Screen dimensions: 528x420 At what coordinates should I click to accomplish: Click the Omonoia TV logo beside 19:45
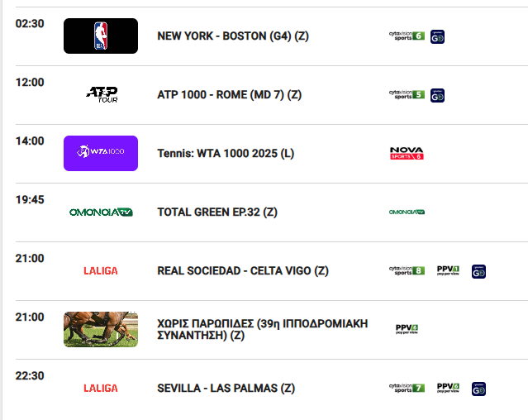[101, 212]
